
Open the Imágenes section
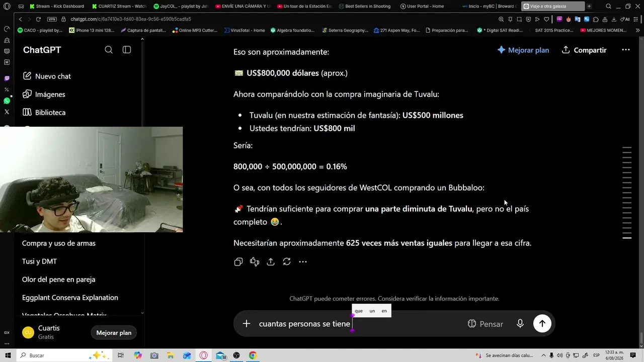tap(44, 95)
